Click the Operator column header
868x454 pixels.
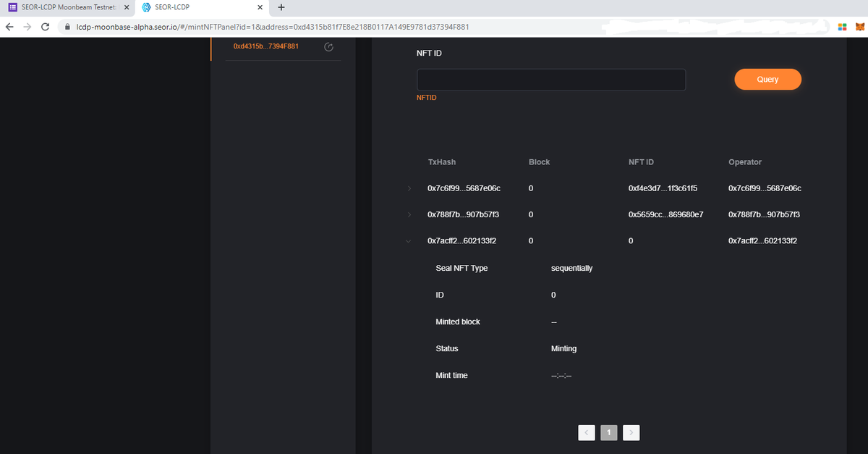[x=745, y=162]
